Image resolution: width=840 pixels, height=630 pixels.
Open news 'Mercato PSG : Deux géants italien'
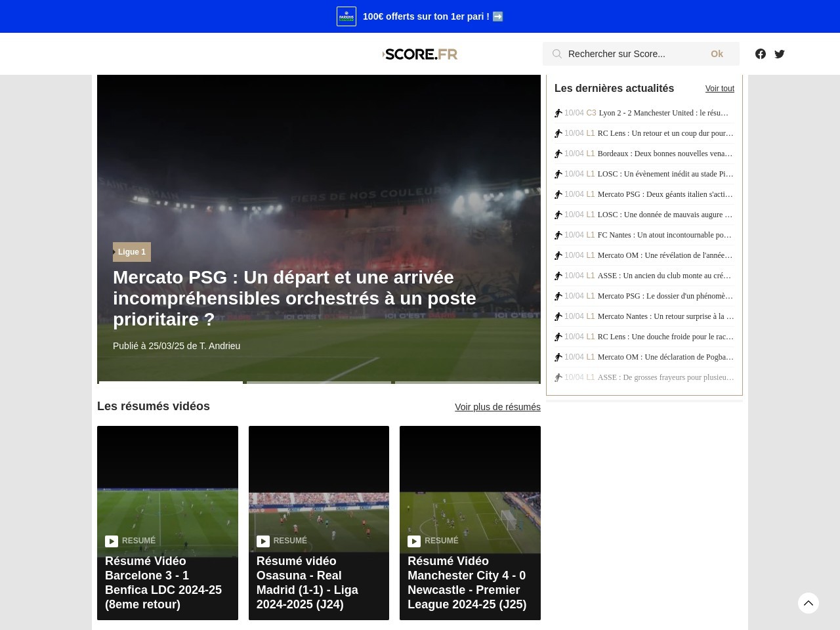[665, 194]
